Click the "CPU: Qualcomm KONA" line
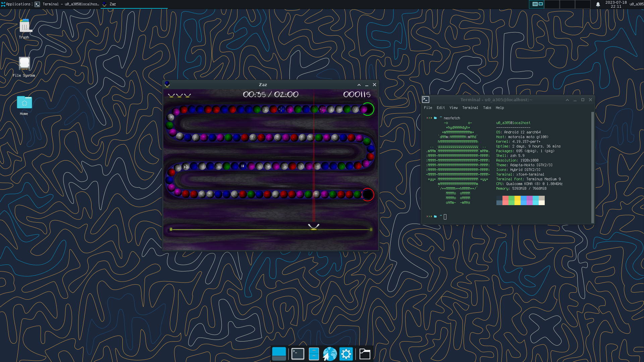The width and height of the screenshot is (644, 362). pyautogui.click(x=529, y=184)
